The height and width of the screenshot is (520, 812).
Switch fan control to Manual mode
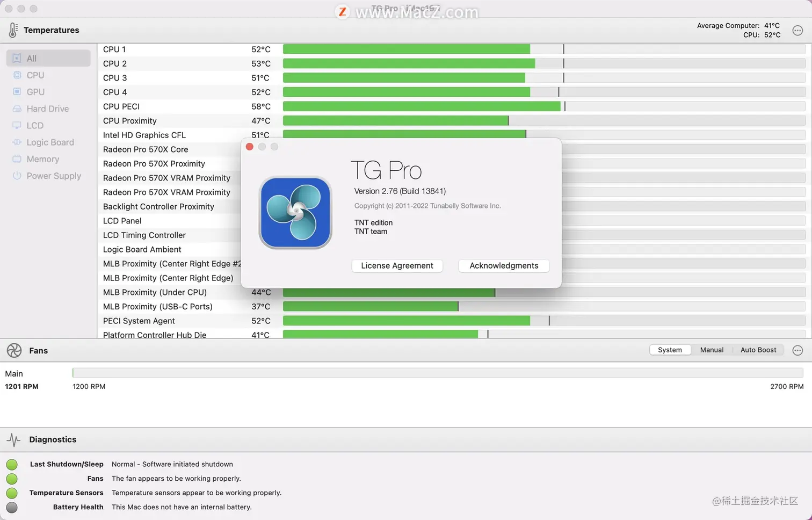[712, 350]
